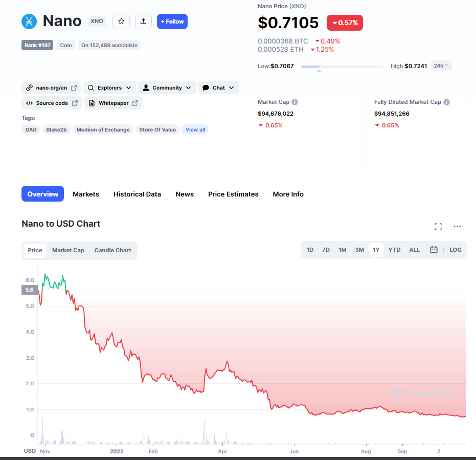Click the Nano logo icon
The height and width of the screenshot is (460, 476).
pyautogui.click(x=29, y=21)
